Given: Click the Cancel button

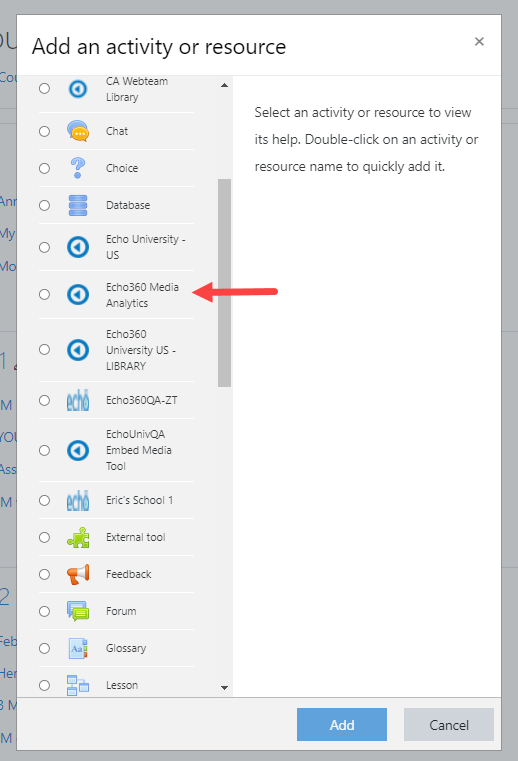Looking at the screenshot, I should 449,725.
